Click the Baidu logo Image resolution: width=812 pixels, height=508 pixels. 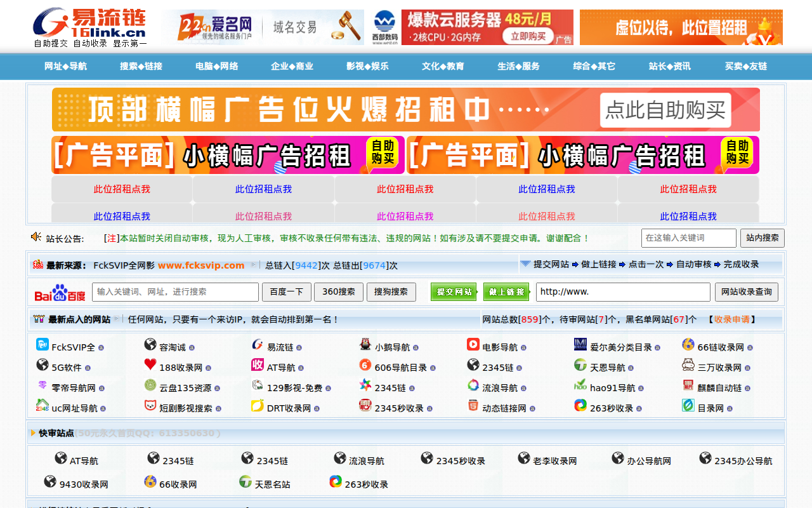[60, 293]
